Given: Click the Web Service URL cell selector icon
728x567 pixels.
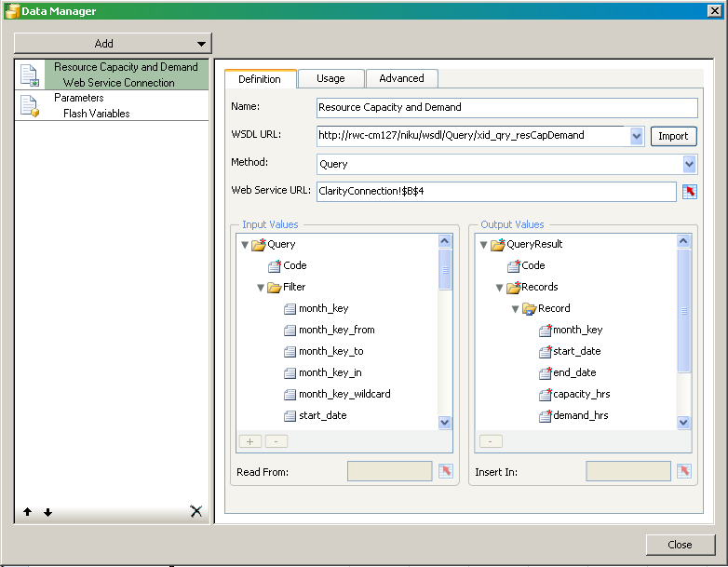Looking at the screenshot, I should click(x=689, y=191).
